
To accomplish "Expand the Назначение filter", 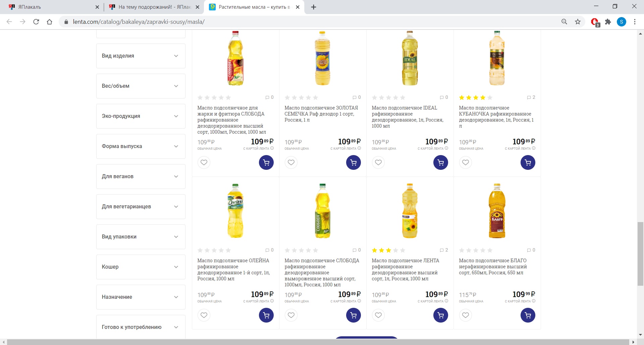I will 141,297.
